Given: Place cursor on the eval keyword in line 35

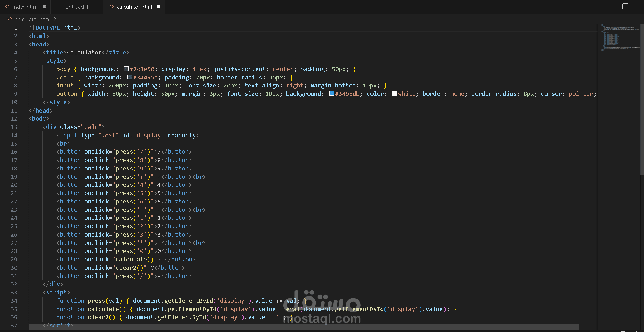Looking at the screenshot, I should 292,309.
